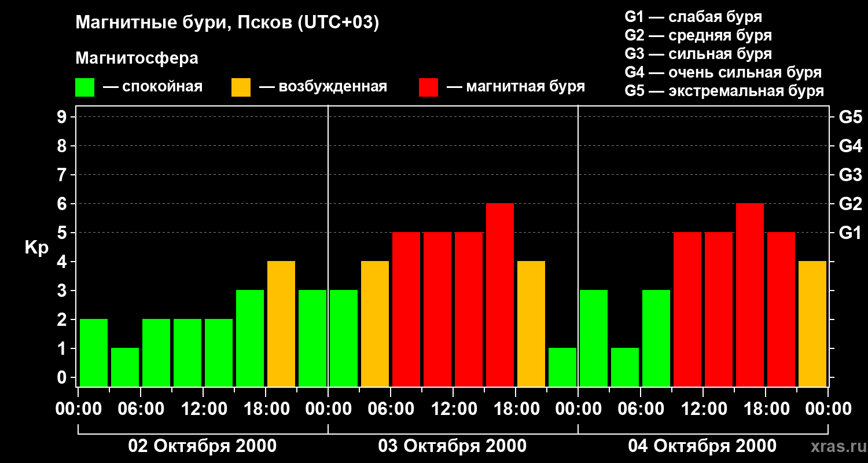Click the 'G1' label on the right axis

click(x=851, y=233)
